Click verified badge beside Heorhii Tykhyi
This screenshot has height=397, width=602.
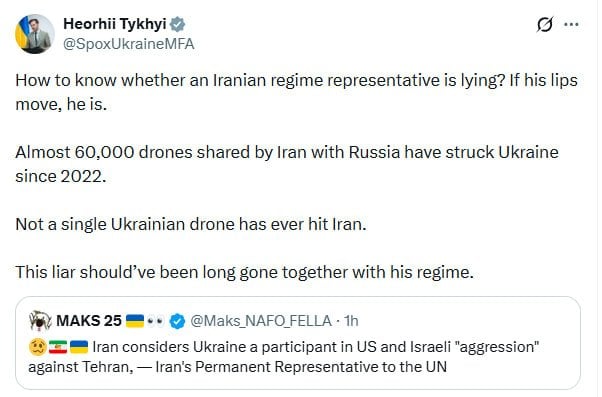177,24
